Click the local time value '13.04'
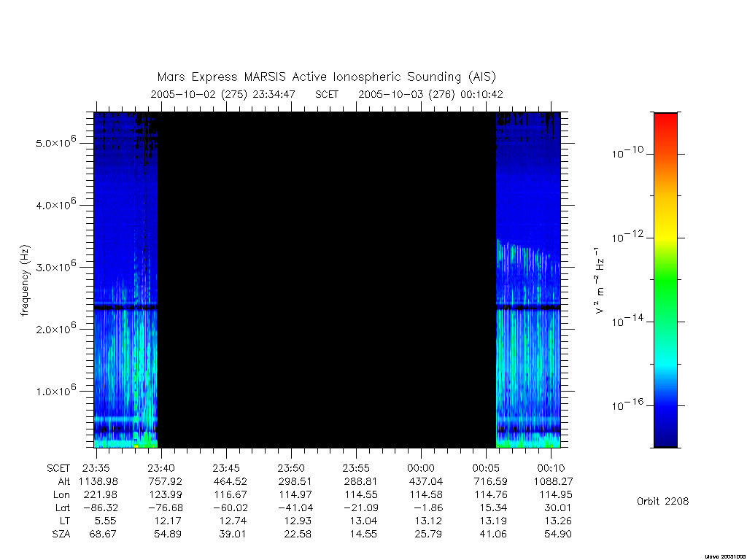 coord(363,521)
